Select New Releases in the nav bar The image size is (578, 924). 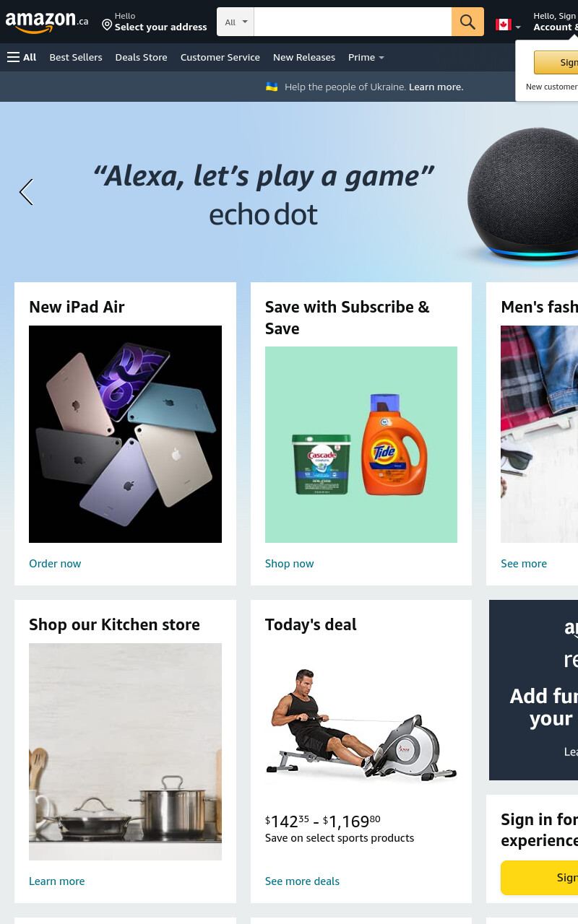pos(304,57)
